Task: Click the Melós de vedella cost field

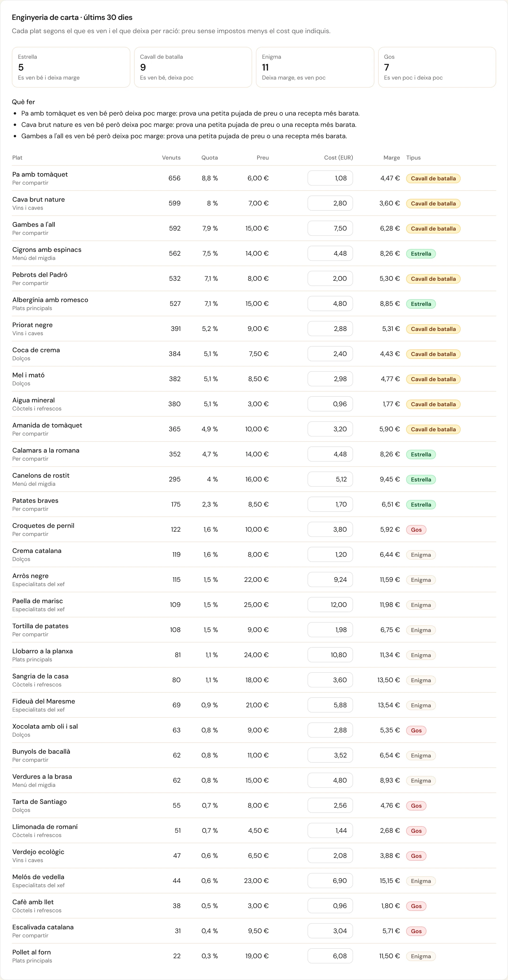Action: click(330, 880)
